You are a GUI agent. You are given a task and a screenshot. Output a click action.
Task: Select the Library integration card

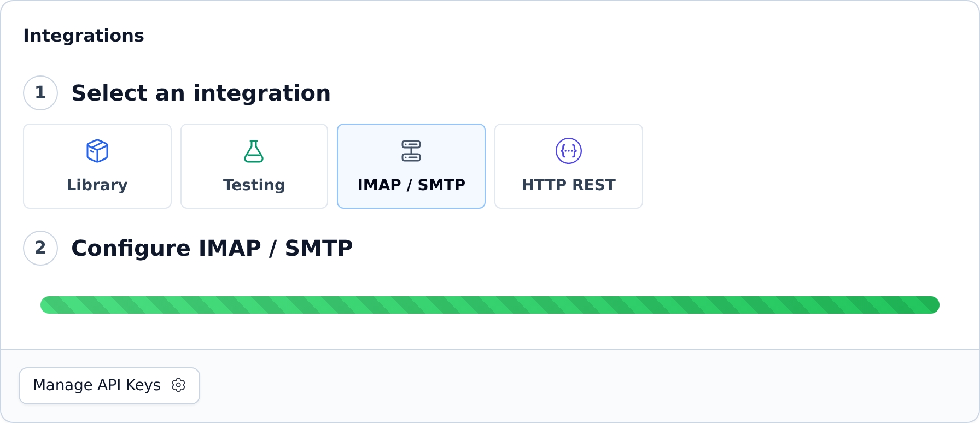(x=97, y=166)
